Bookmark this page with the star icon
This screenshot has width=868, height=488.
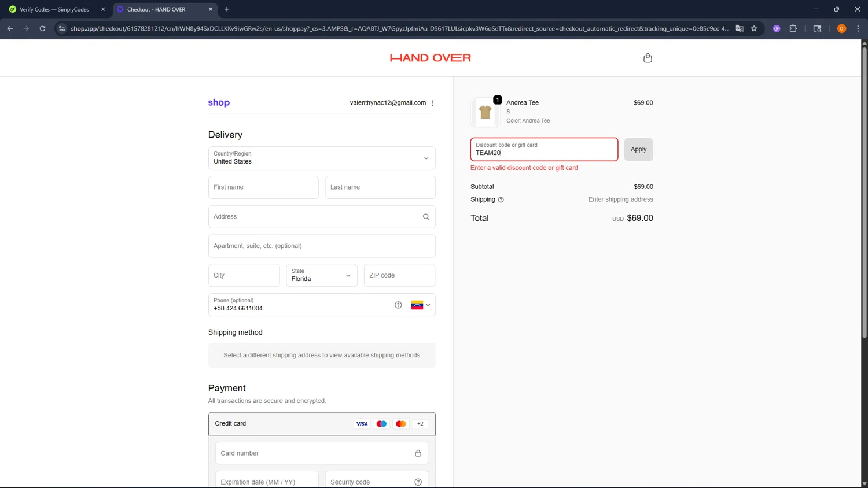754,28
